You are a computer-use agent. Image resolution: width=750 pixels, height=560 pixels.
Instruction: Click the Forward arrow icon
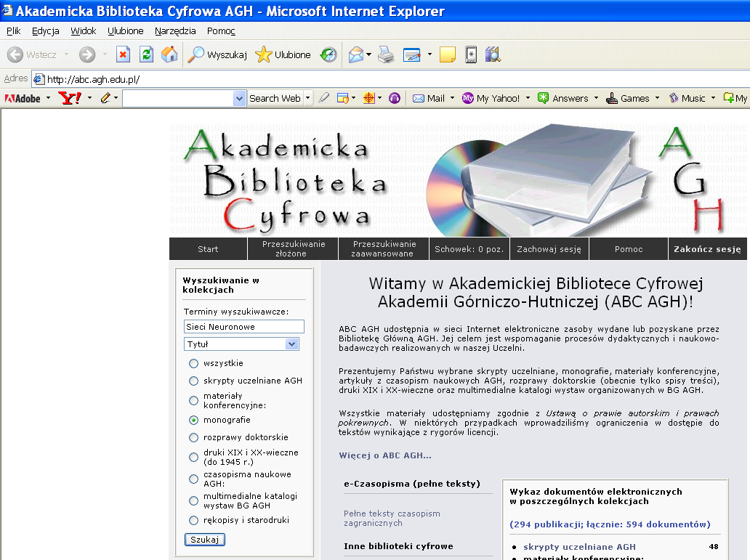(87, 54)
